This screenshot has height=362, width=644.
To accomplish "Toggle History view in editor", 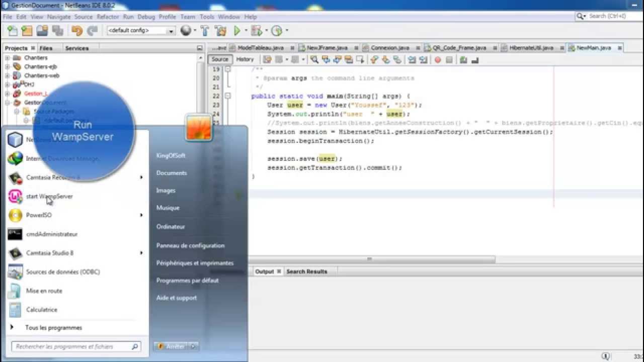I will click(x=245, y=59).
